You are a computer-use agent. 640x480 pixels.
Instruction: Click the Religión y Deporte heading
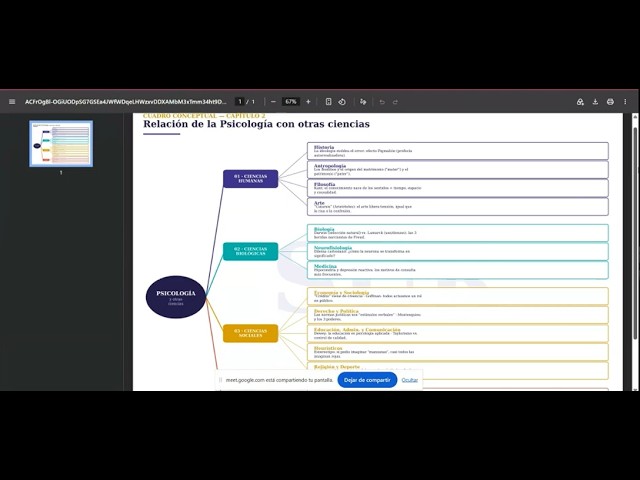337,367
